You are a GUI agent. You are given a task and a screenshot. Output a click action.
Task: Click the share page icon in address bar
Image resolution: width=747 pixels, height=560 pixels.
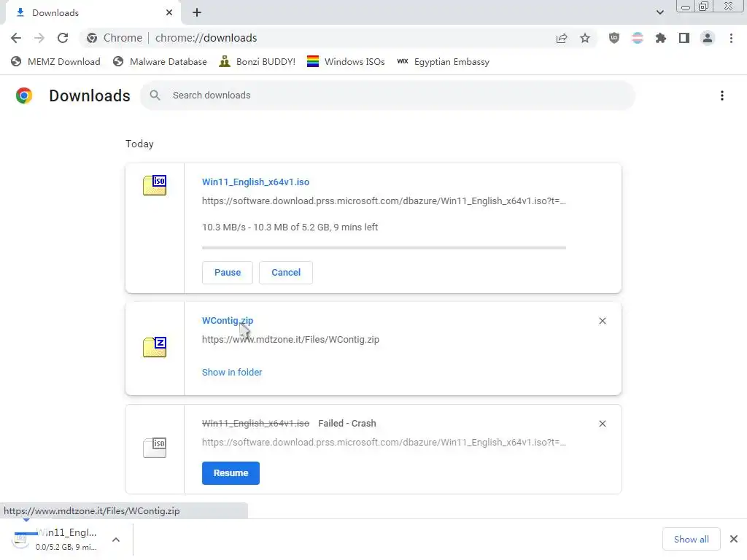[x=562, y=38]
